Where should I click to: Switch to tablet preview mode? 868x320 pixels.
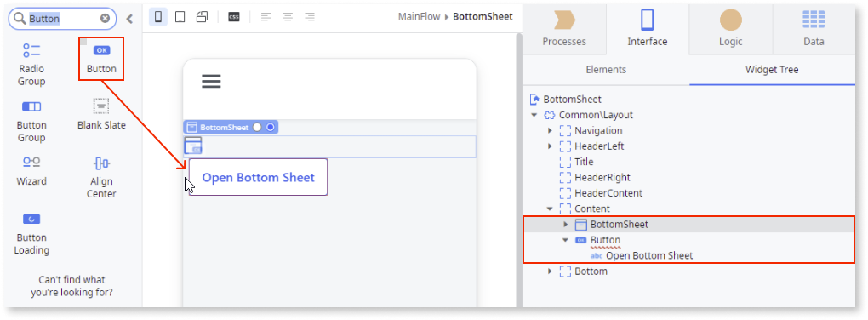pos(180,17)
